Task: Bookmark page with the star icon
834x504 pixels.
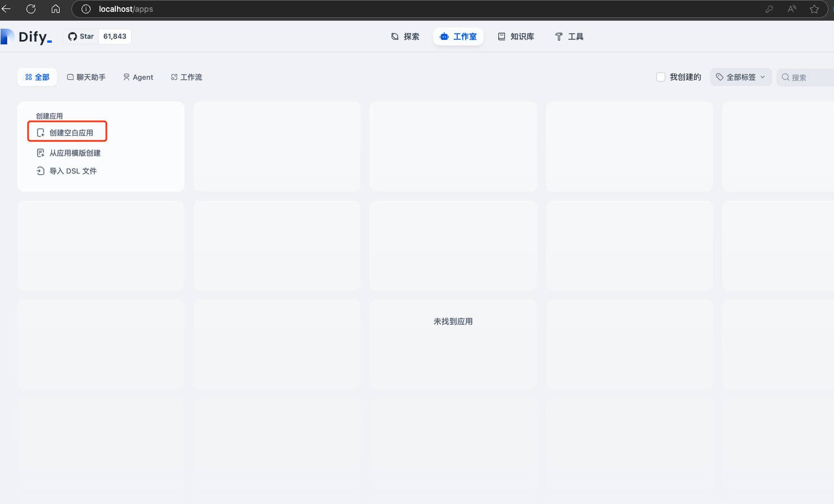Action: (x=814, y=9)
